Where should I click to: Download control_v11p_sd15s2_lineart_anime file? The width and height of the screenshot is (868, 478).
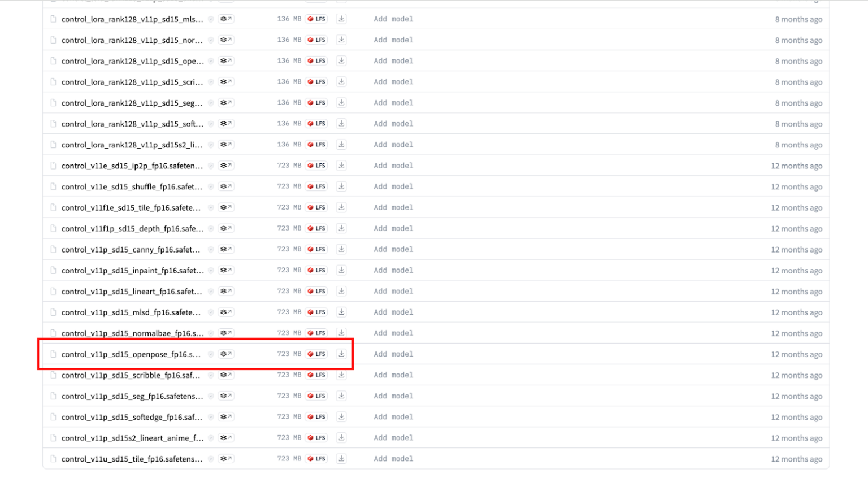tap(341, 438)
